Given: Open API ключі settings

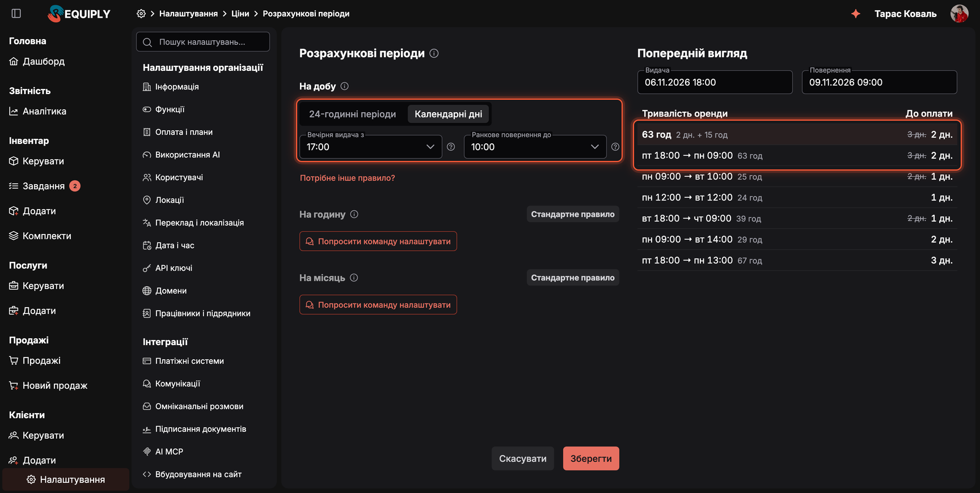Looking at the screenshot, I should (x=167, y=268).
